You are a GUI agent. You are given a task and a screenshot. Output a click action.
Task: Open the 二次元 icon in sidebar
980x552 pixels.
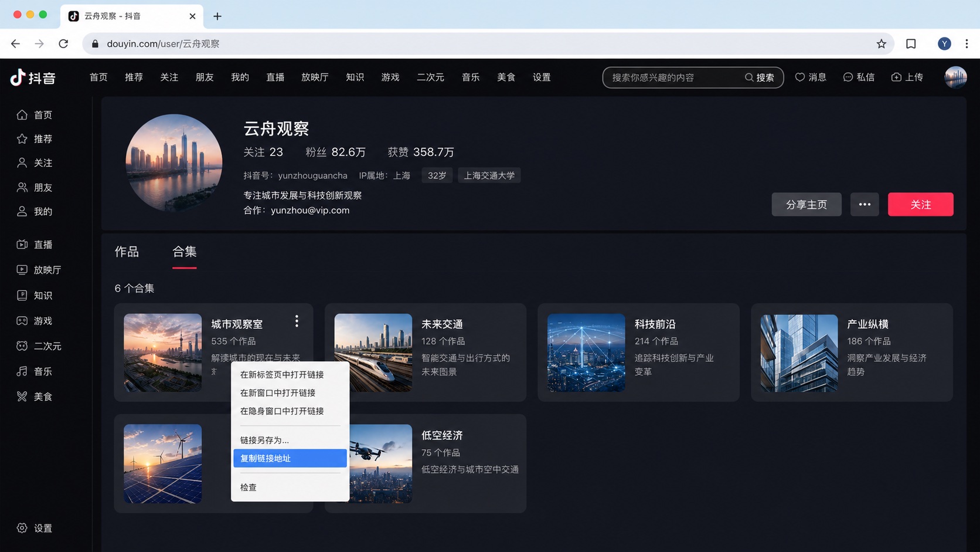click(22, 346)
